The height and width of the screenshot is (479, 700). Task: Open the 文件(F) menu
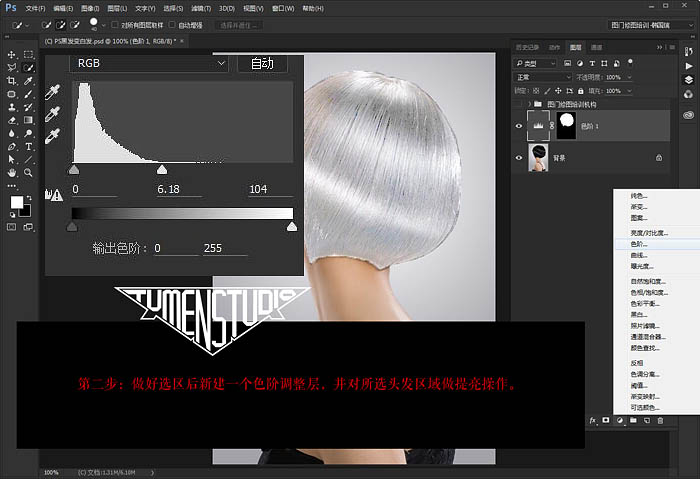pyautogui.click(x=35, y=8)
